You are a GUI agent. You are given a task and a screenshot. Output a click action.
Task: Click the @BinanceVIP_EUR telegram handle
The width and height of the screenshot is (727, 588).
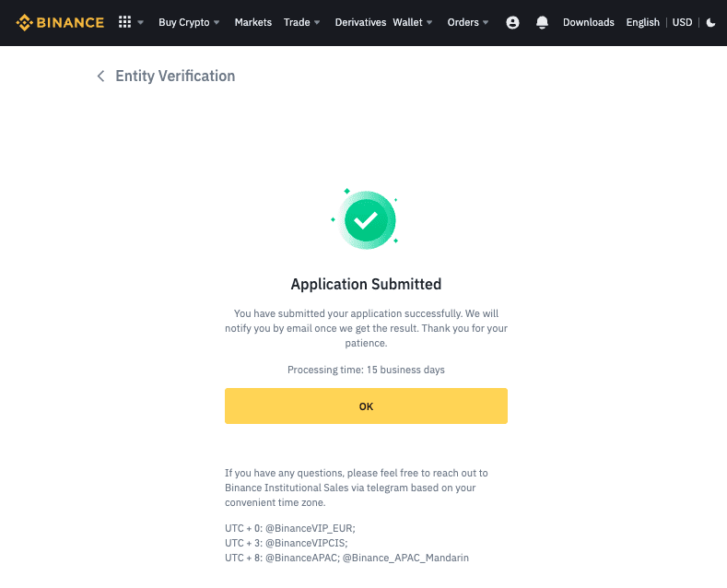pos(310,528)
